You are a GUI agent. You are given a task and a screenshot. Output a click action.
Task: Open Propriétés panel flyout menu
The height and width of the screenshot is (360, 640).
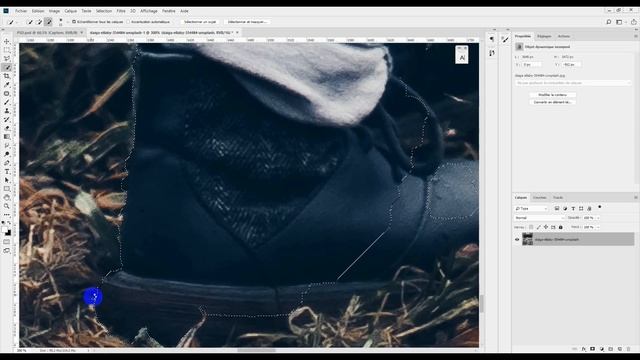[635, 36]
